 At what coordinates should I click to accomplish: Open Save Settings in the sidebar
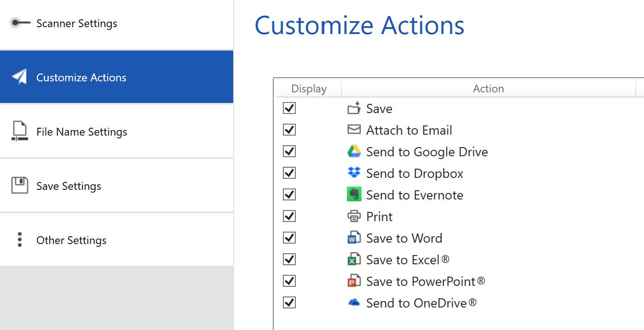coord(69,186)
